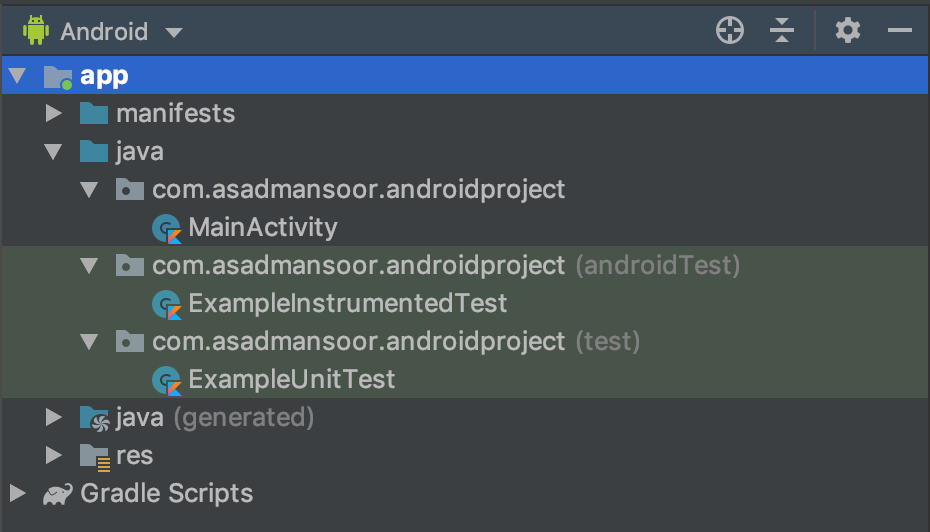Screen dimensions: 930x532
Task: Select the (test) package row
Action: pos(395,342)
